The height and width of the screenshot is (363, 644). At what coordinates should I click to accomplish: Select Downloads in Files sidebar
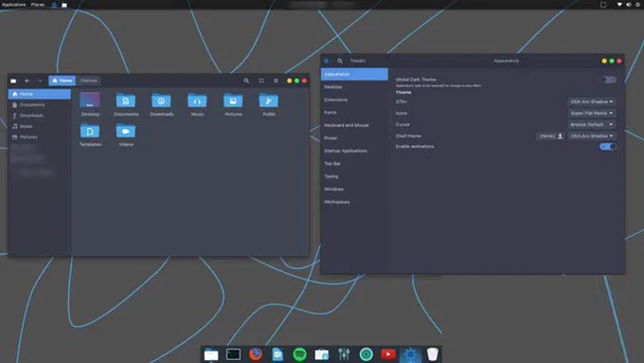(x=40, y=116)
